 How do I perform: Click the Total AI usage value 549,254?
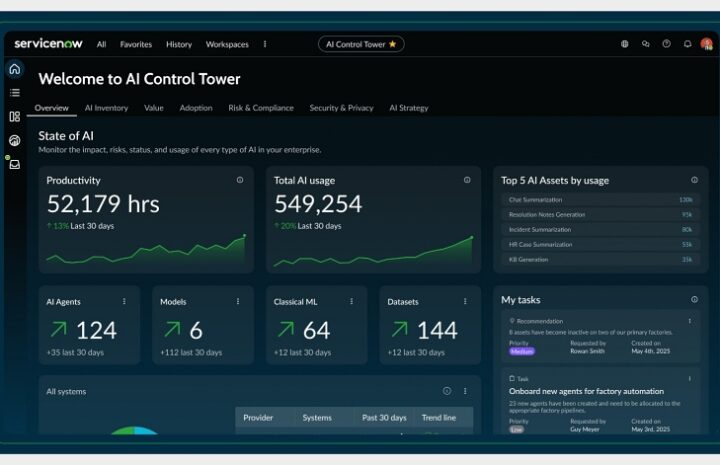tap(318, 204)
